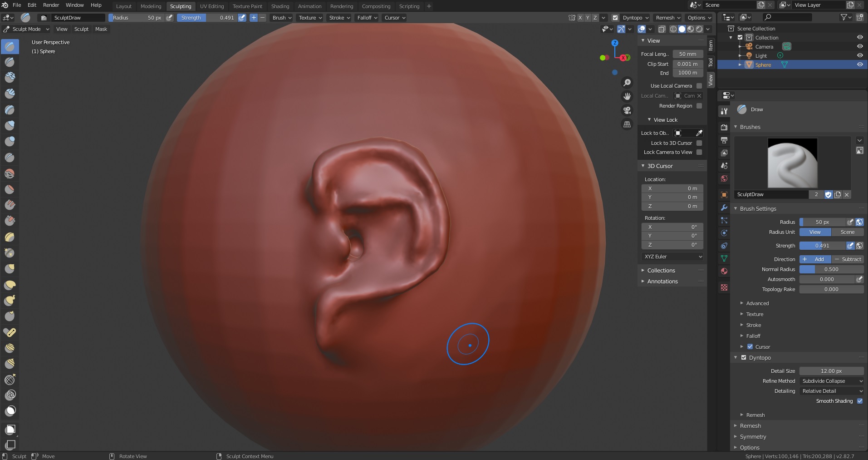Select the Draw brush at top of sculpt toolbar
The image size is (868, 460).
point(10,46)
